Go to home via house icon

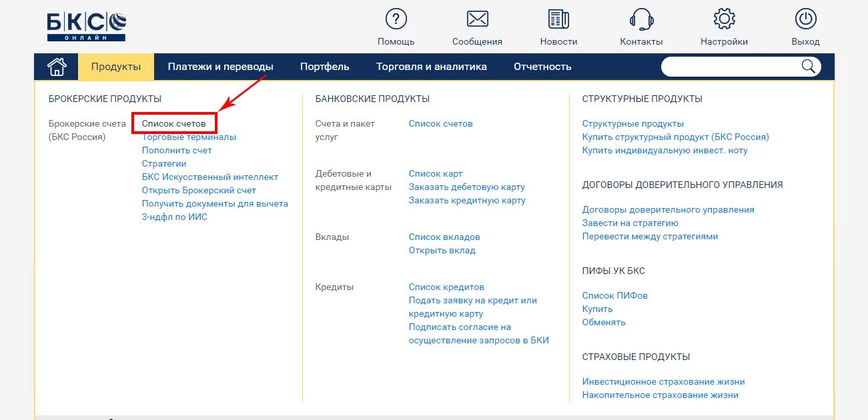(x=57, y=67)
